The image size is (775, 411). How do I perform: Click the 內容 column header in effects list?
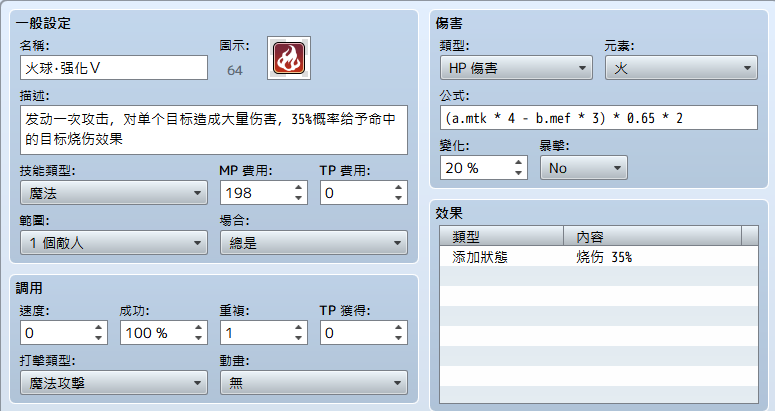(x=652, y=236)
